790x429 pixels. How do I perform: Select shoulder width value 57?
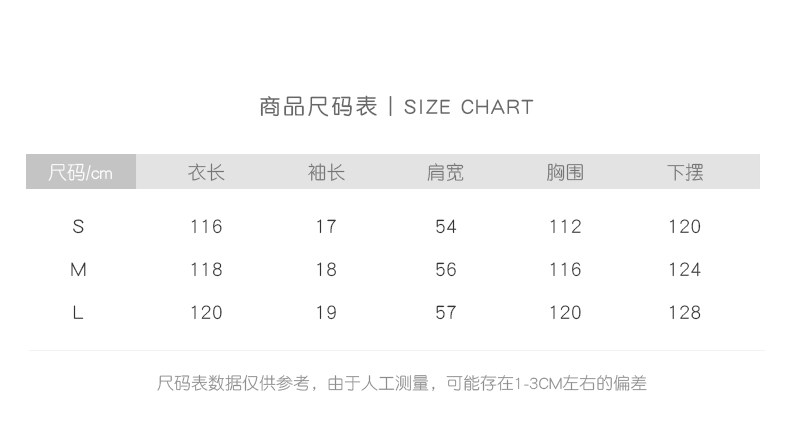[446, 313]
